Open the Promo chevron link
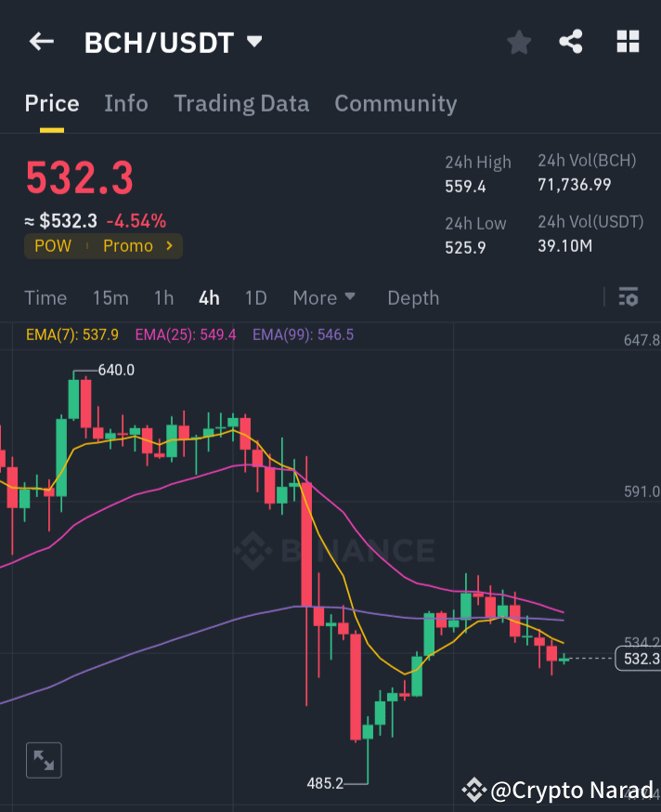Viewport: 661px width, 812px height. point(166,246)
